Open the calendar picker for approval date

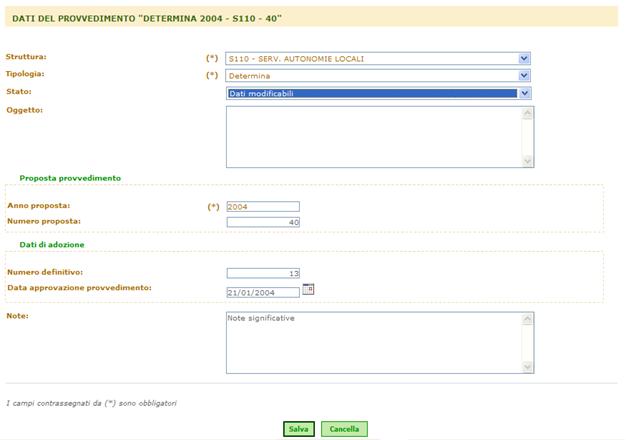(308, 289)
